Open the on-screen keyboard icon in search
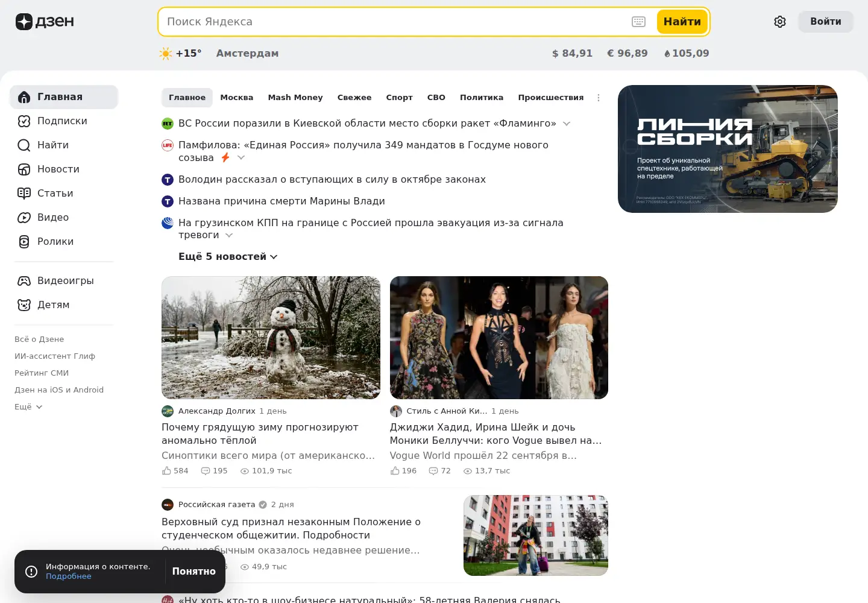 tap(638, 22)
